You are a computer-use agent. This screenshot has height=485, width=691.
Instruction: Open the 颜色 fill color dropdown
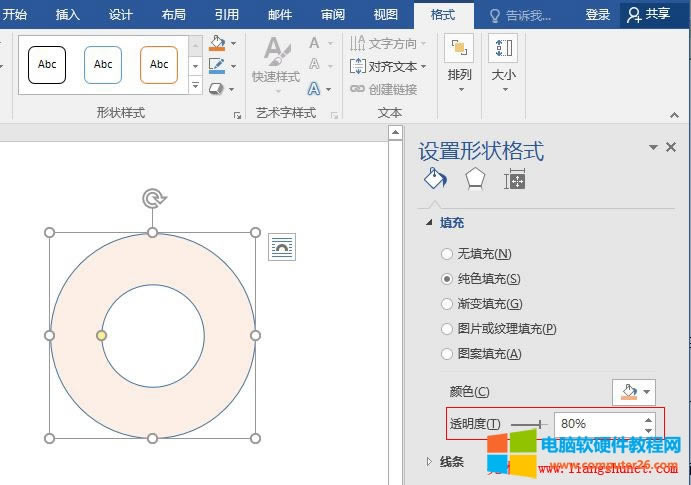634,392
